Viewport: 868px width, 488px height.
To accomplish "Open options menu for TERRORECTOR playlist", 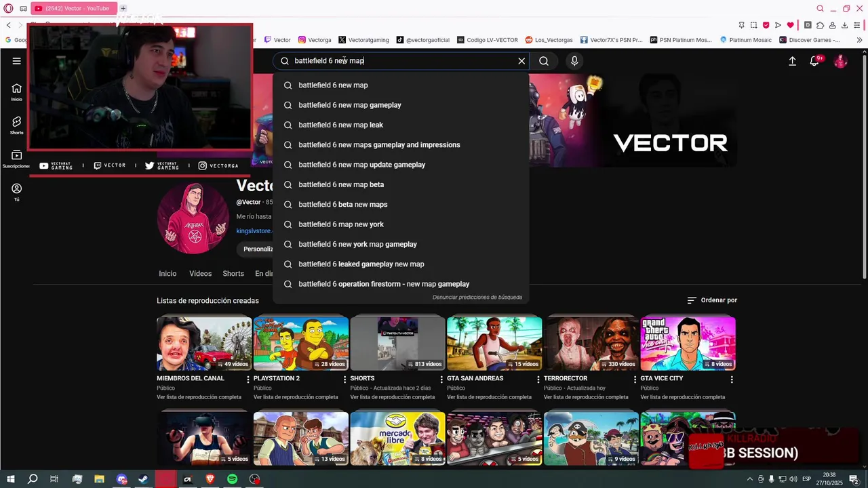I will click(x=635, y=380).
